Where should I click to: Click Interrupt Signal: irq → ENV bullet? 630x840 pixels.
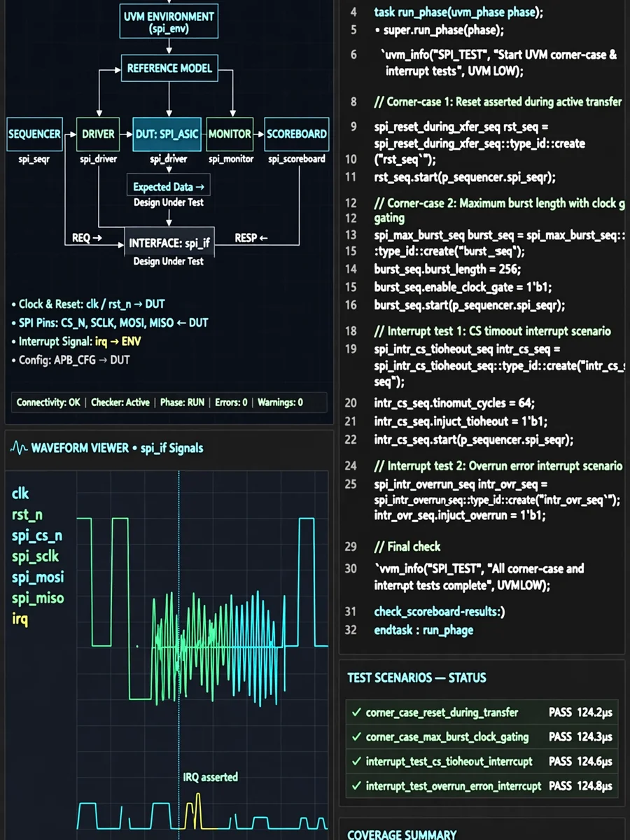pos(76,342)
